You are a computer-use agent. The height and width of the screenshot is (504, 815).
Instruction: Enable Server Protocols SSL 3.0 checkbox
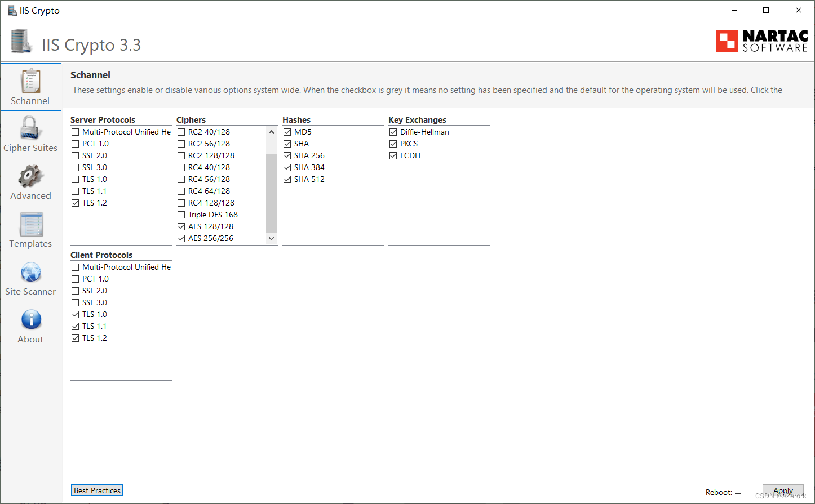(x=76, y=167)
